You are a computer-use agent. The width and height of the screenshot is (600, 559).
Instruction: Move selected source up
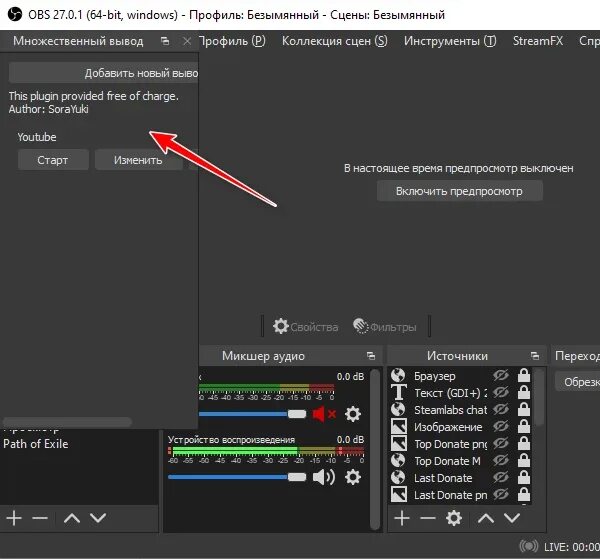[x=486, y=518]
